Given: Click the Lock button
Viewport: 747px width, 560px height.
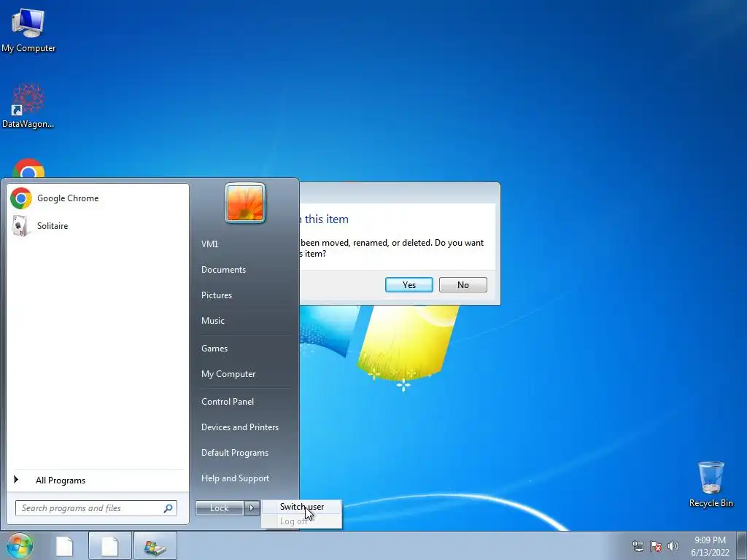Looking at the screenshot, I should point(220,508).
